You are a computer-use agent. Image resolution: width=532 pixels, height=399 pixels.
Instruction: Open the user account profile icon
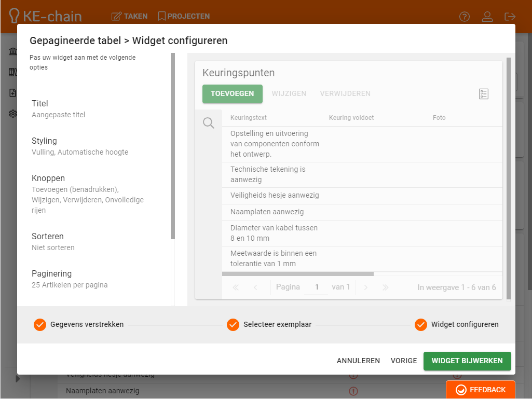[487, 17]
